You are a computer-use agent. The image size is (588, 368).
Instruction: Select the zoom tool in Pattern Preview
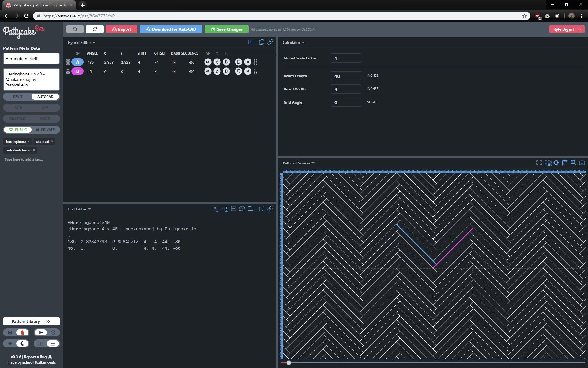tap(573, 163)
